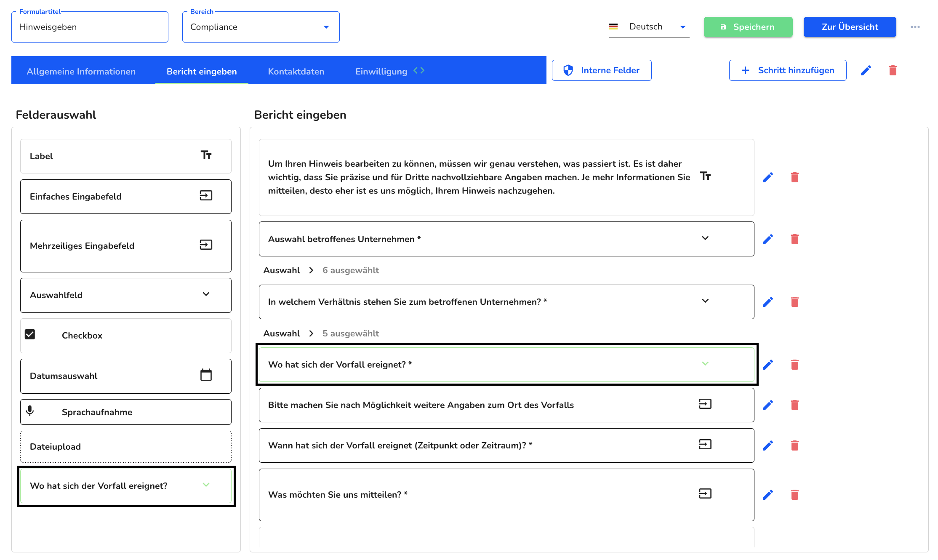Viewport: 938px width, 560px height.
Task: Delete 'In welchem Verhältnis' field
Action: pyautogui.click(x=794, y=302)
